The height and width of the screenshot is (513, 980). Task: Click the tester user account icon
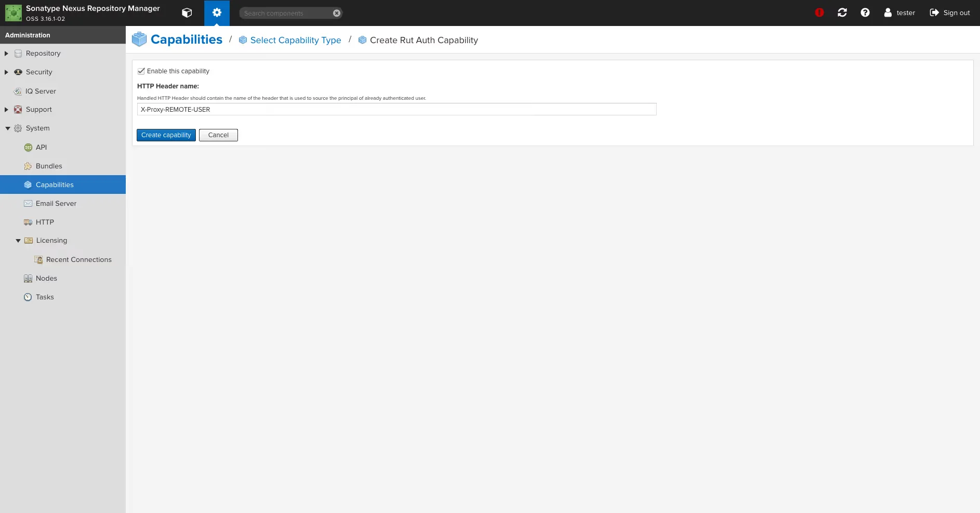click(888, 13)
